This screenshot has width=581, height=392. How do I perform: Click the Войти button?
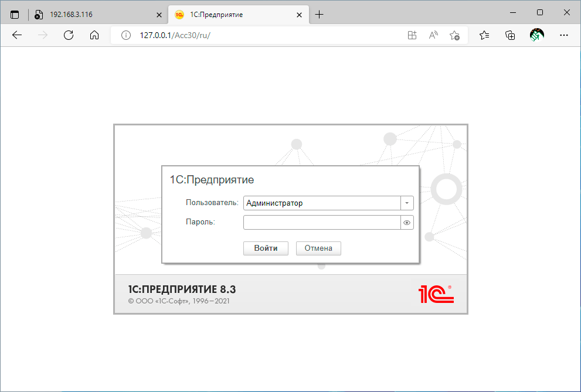coord(266,248)
